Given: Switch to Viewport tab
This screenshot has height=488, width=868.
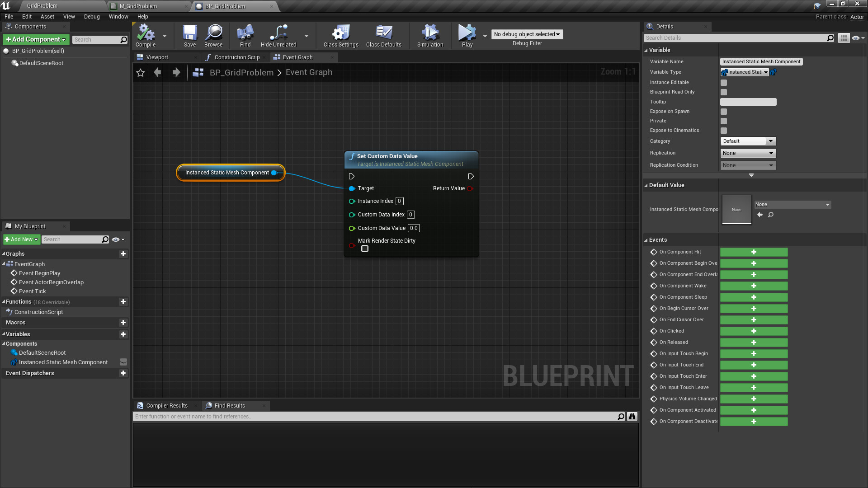Looking at the screenshot, I should tap(157, 57).
